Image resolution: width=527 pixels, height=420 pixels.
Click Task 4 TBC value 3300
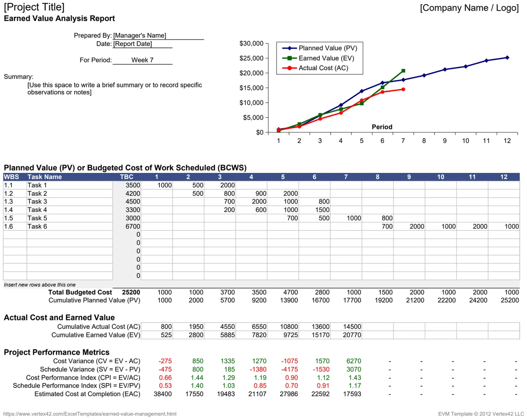127,210
